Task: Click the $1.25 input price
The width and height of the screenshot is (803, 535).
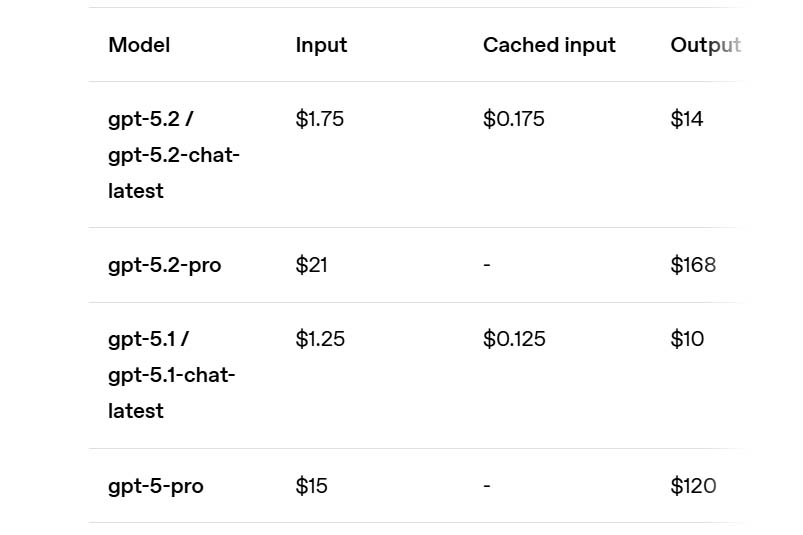Action: (320, 339)
